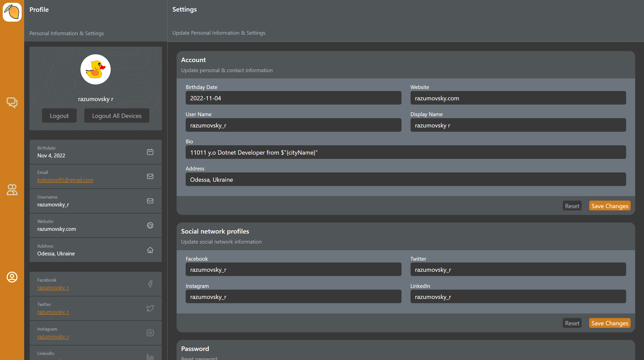Click the Instagram camera icon
This screenshot has width=644, height=360.
pos(150,333)
